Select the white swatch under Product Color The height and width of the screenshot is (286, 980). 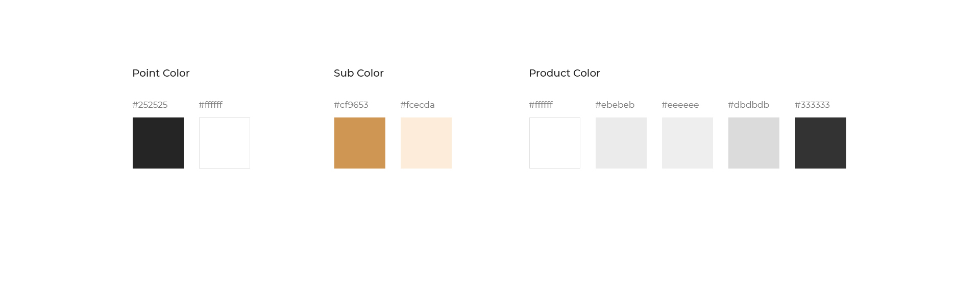[555, 143]
